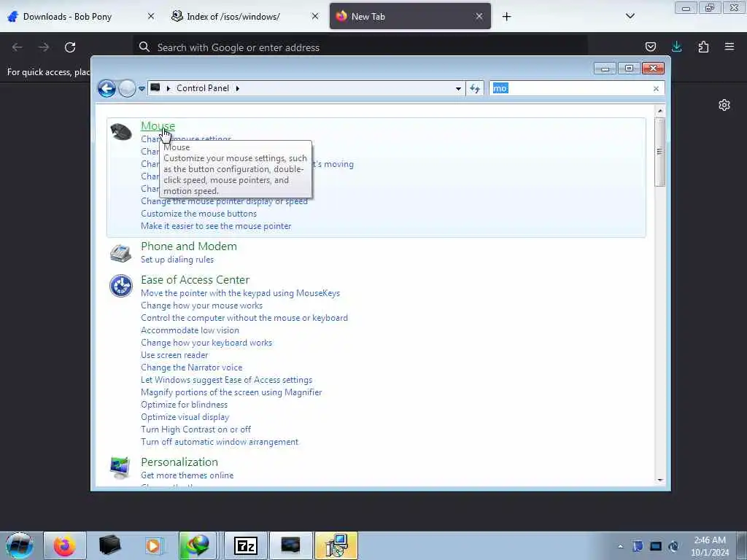
Task: Select Move the pointer with keypad using MouseKeys
Action: coord(240,293)
